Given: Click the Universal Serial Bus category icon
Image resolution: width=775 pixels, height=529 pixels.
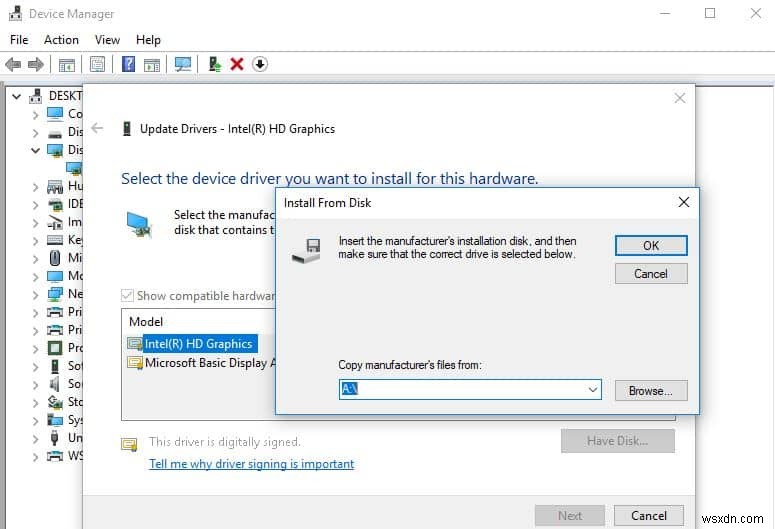Looking at the screenshot, I should click(55, 438).
